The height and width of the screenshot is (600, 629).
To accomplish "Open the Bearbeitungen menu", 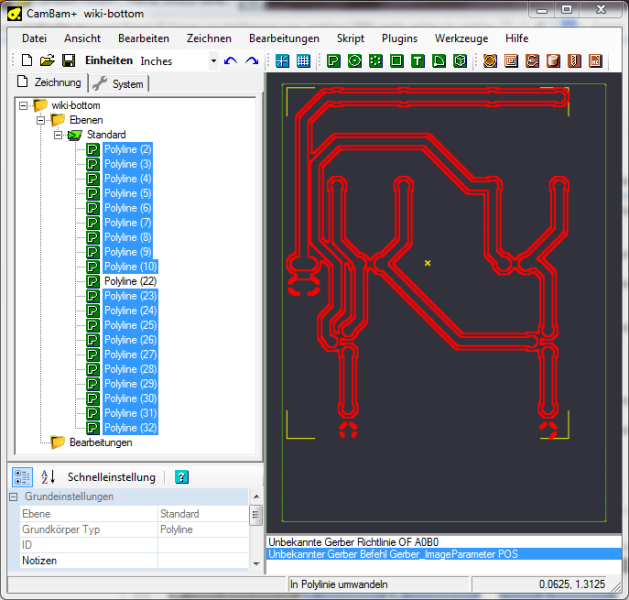I will [x=284, y=38].
